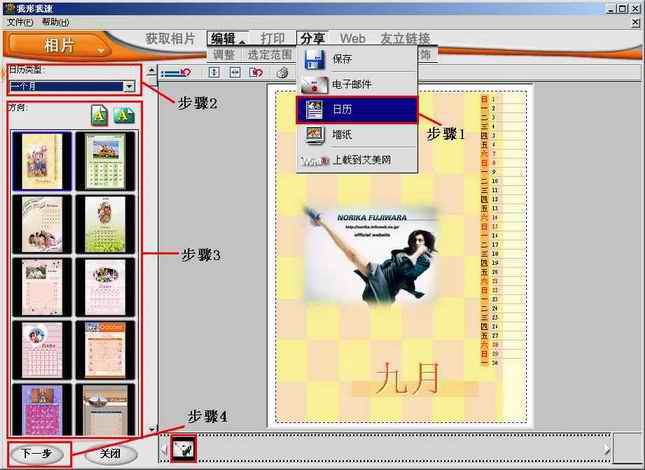Image resolution: width=645 pixels, height=470 pixels.
Task: Switch to the 编辑 tab
Action: [x=227, y=39]
